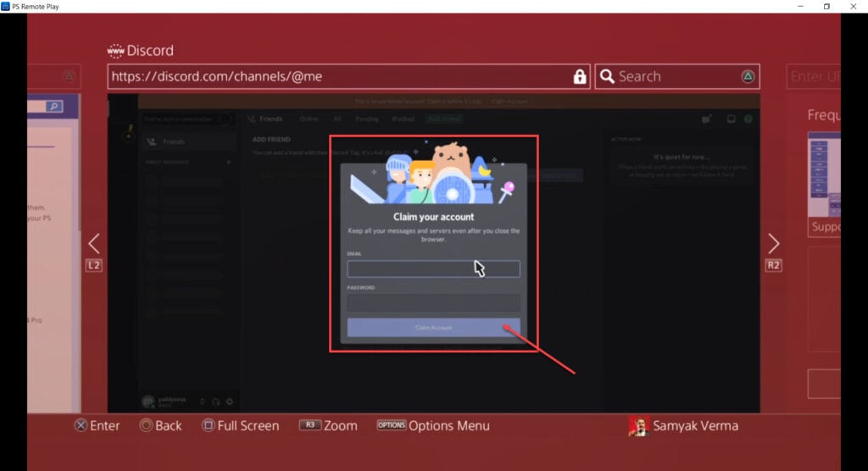Switch to the Pending friends tab
The height and width of the screenshot is (471, 868).
366,119
